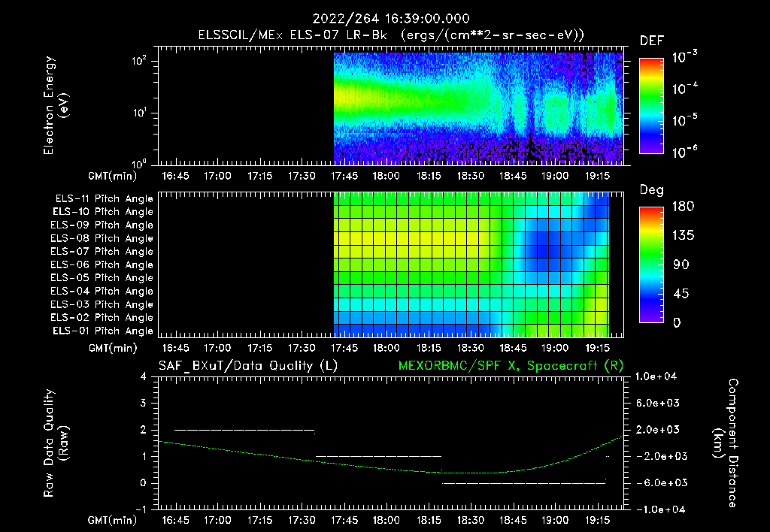Click the Deg pitch angle color bar
The image size is (770, 532).
[651, 264]
